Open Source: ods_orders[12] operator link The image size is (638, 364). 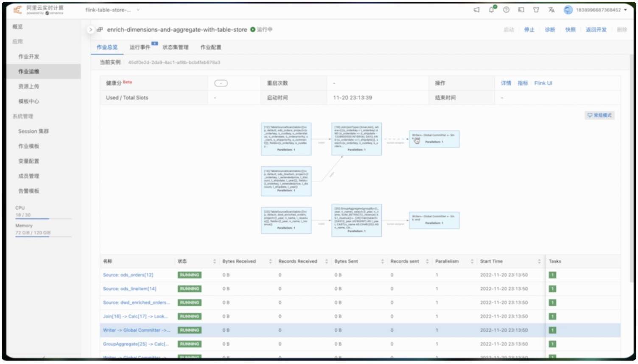pos(128,275)
